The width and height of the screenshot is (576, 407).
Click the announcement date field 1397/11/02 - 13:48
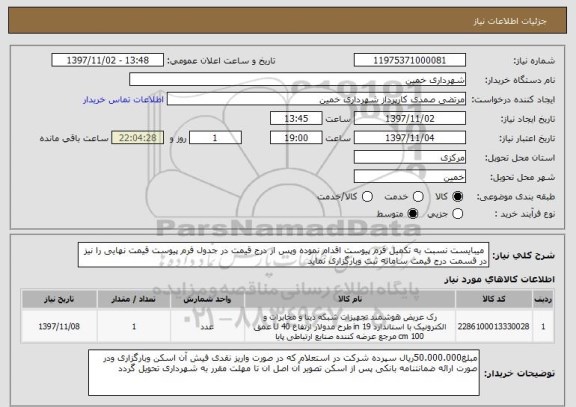108,60
